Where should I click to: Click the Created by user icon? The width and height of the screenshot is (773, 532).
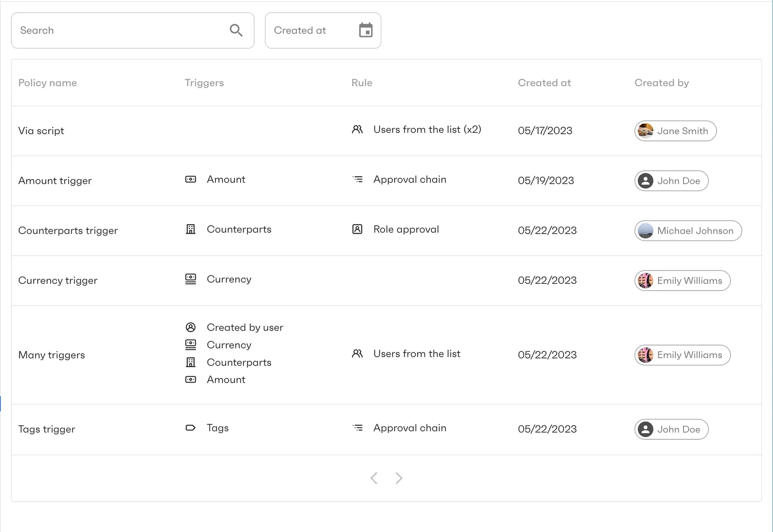[191, 327]
